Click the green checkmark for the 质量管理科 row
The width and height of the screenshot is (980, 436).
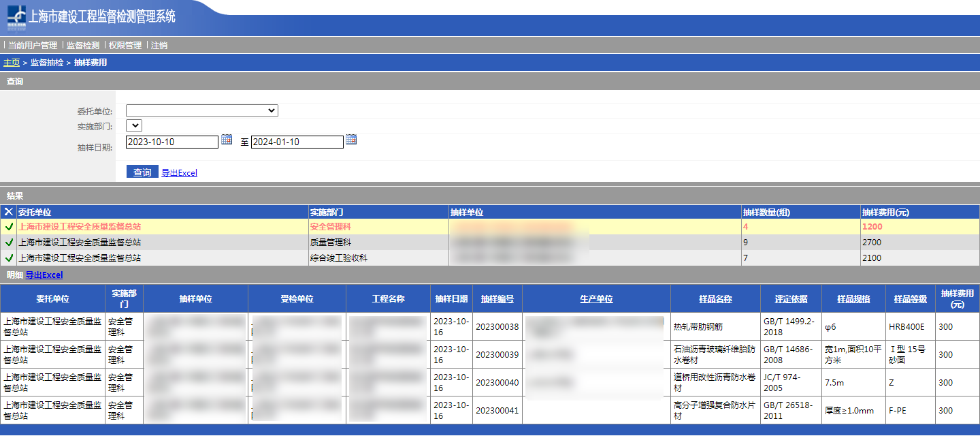tap(9, 243)
